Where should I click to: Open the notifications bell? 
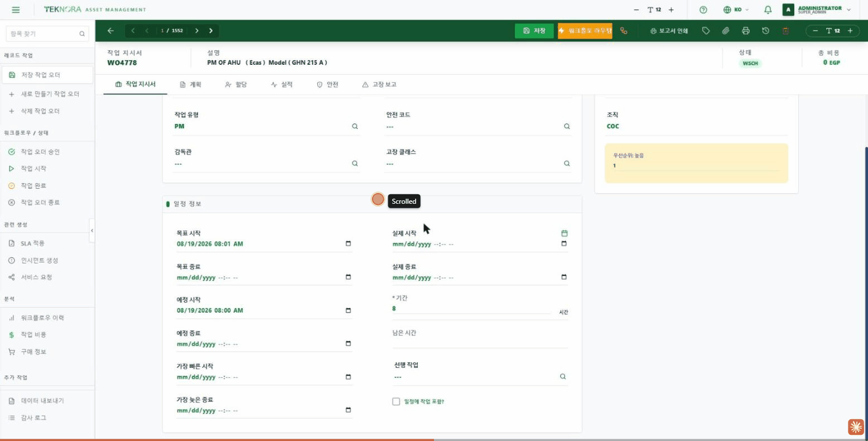tap(768, 9)
